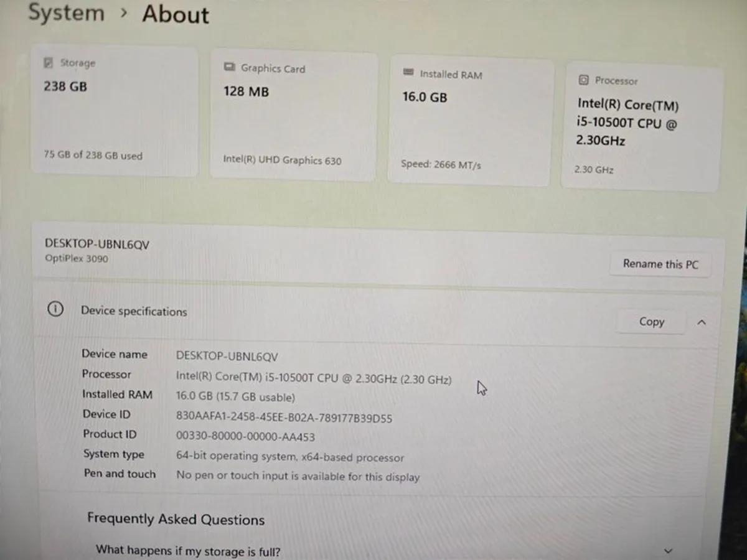Click the Installed RAM memory icon
Viewport: 747px width, 560px height.
(x=410, y=74)
